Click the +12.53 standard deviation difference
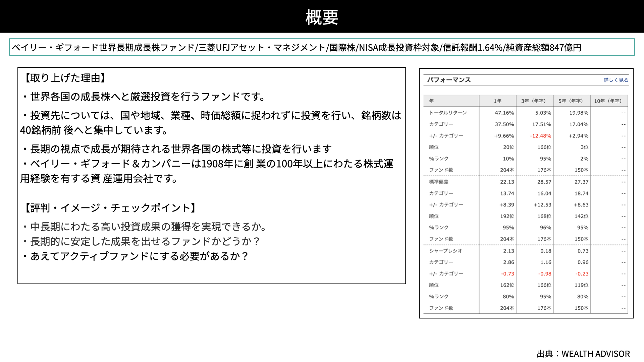 point(542,205)
